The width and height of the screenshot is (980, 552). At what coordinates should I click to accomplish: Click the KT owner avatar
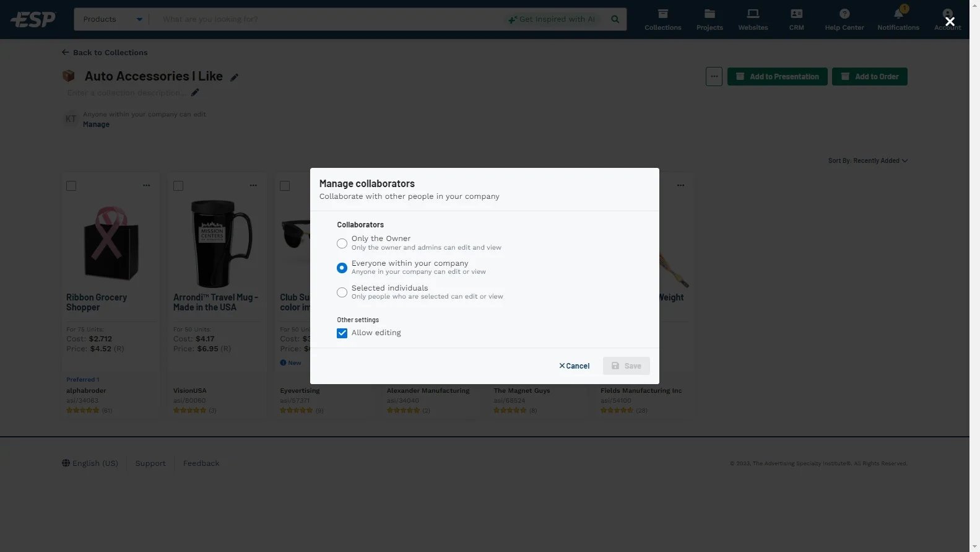71,119
